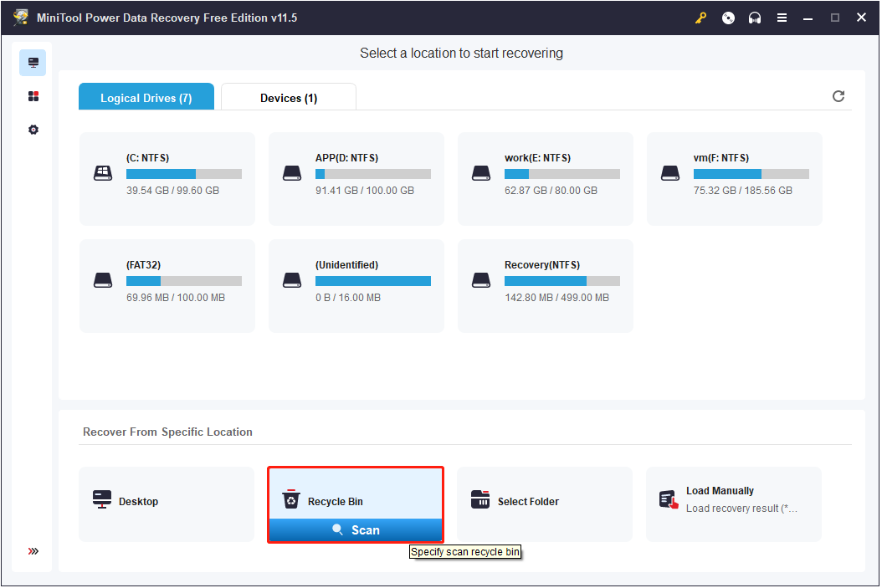Start the Recycle Bin Scan
This screenshot has height=588, width=882.
(356, 530)
